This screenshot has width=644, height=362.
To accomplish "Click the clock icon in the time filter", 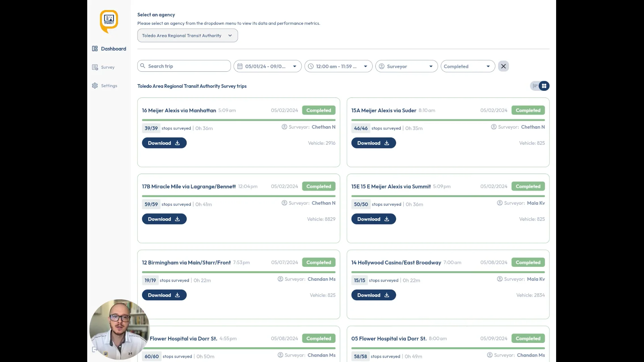I will tap(311, 66).
